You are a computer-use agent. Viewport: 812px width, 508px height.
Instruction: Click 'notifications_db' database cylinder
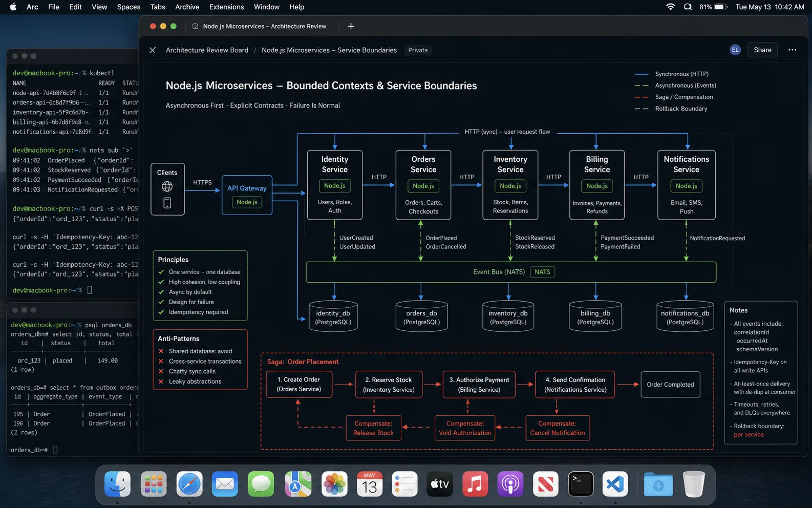[x=685, y=316]
